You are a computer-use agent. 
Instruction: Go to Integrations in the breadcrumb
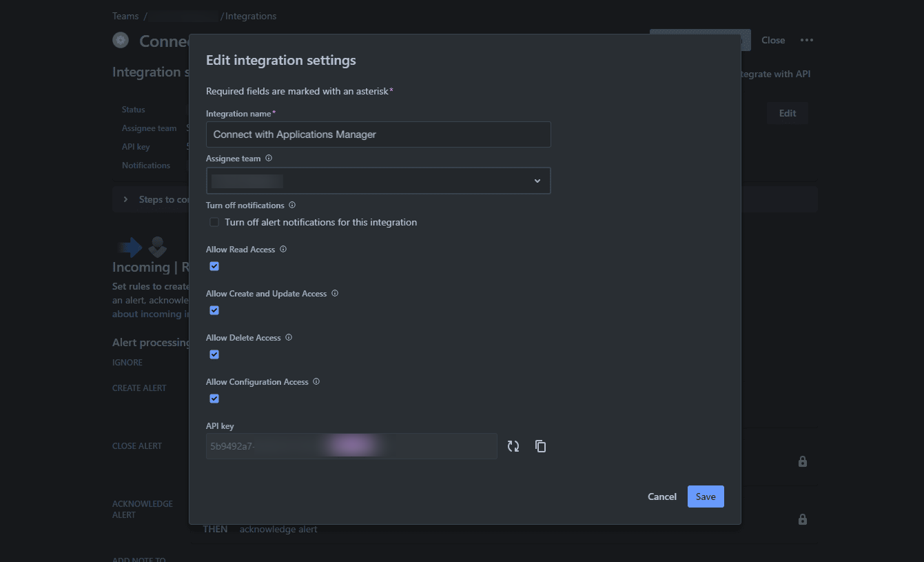pos(251,16)
